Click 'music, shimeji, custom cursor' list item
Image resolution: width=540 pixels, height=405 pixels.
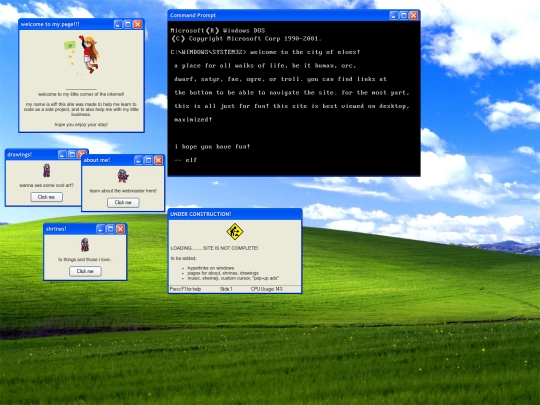pos(233,278)
